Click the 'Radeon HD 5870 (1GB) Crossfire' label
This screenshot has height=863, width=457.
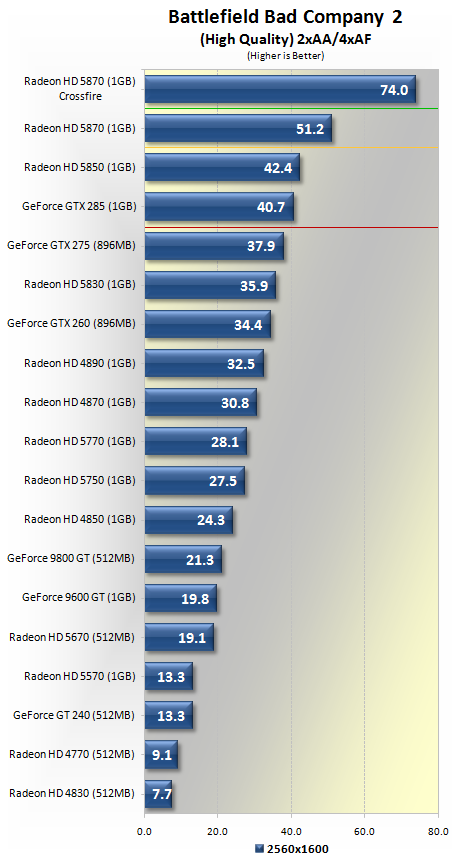(x=80, y=89)
